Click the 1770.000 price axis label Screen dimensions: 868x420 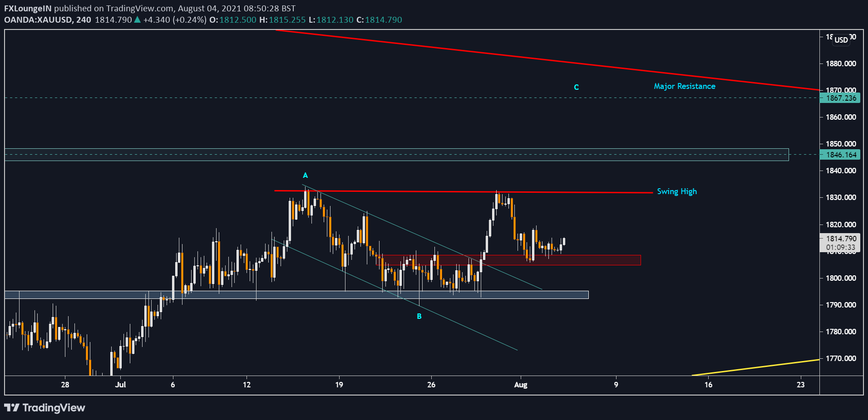coord(841,358)
